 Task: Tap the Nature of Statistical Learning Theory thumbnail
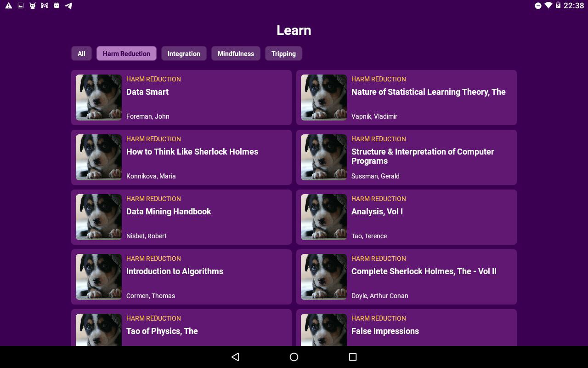(324, 98)
